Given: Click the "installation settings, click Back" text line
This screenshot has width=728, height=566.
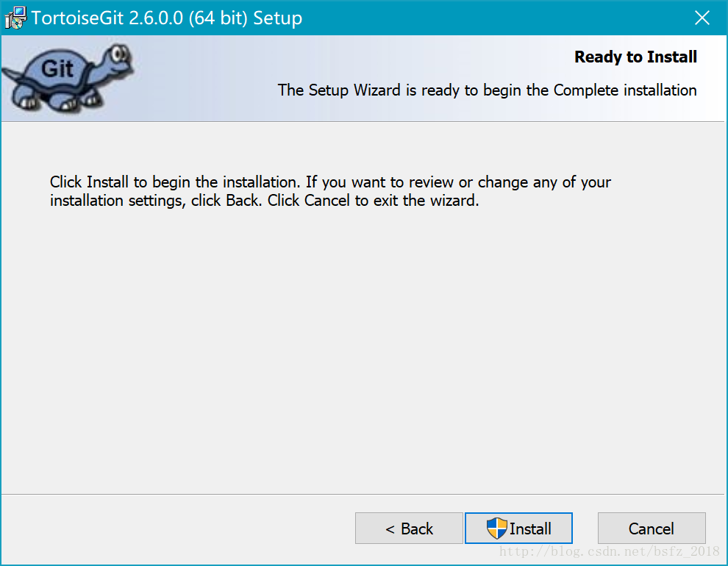Looking at the screenshot, I should (264, 201).
